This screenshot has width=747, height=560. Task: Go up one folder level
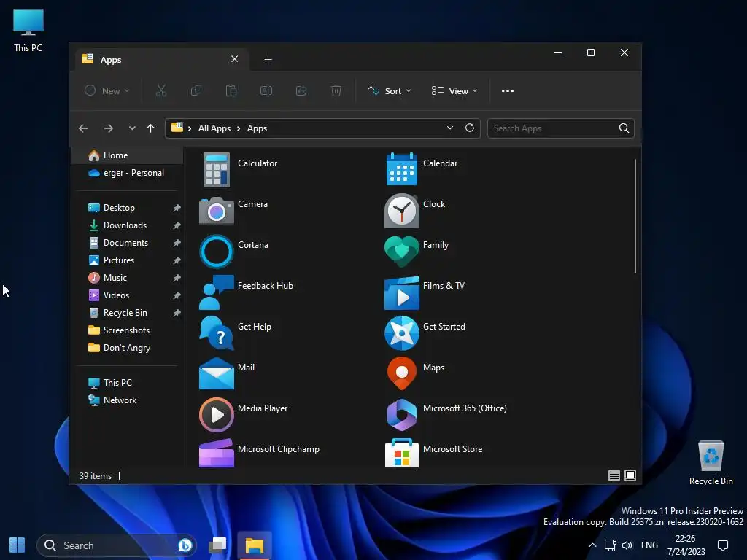(x=150, y=128)
